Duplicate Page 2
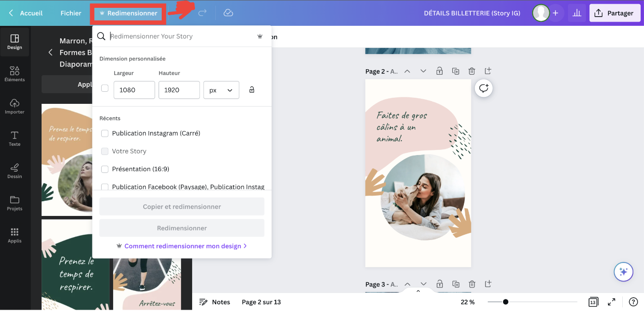The height and width of the screenshot is (311, 644). [x=456, y=71]
